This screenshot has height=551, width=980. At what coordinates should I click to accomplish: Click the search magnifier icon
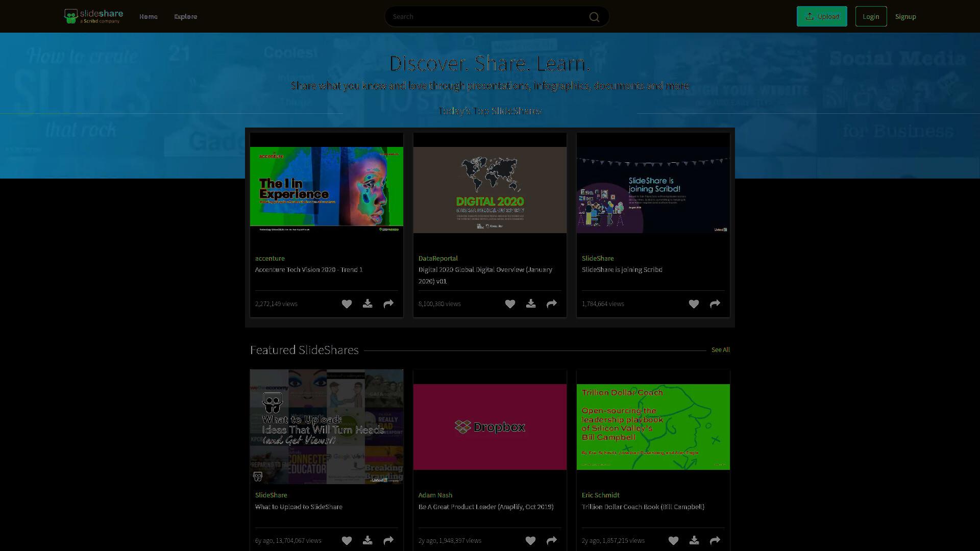pos(594,17)
